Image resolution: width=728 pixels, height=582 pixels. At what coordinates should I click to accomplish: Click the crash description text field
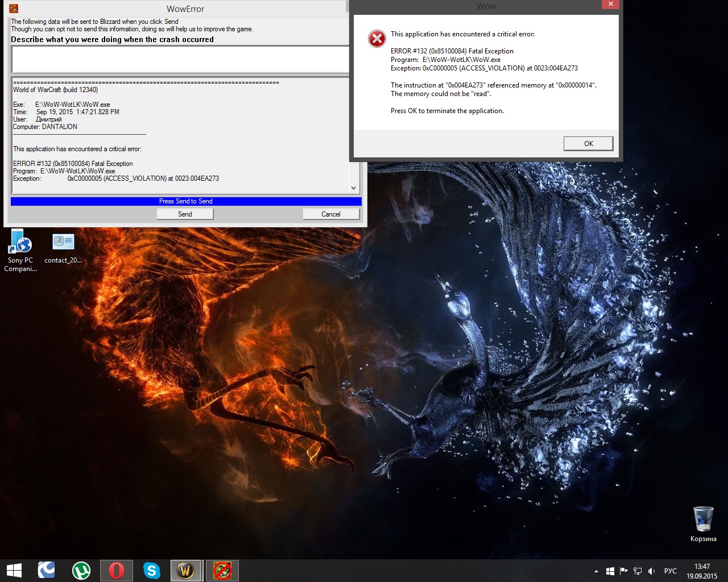tap(180, 59)
